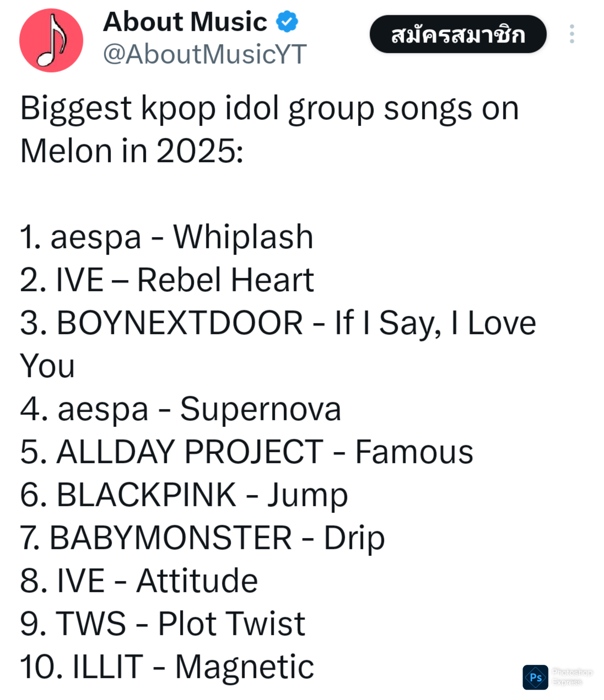The image size is (604, 700).
Task: Click the 'Melon in 2025:' text line
Action: [x=132, y=151]
